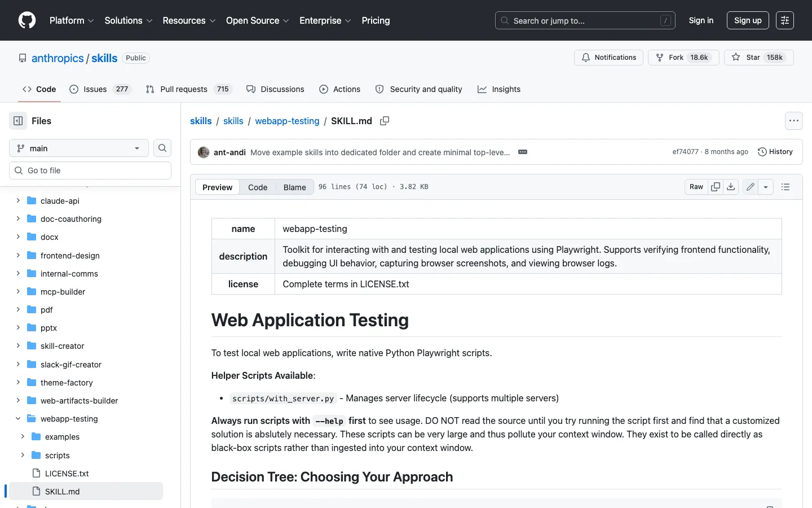The height and width of the screenshot is (508, 812).
Task: Open the slack-gif-creator folder in tree
Action: [x=71, y=365]
